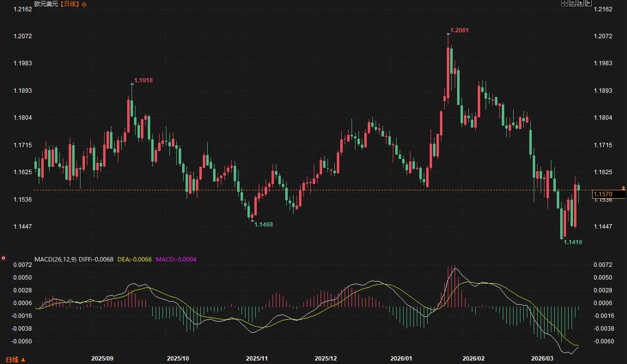Image resolution: width=627 pixels, height=364 pixels.
Task: Click the 1.1410 lowest price label
Action: coord(573,242)
